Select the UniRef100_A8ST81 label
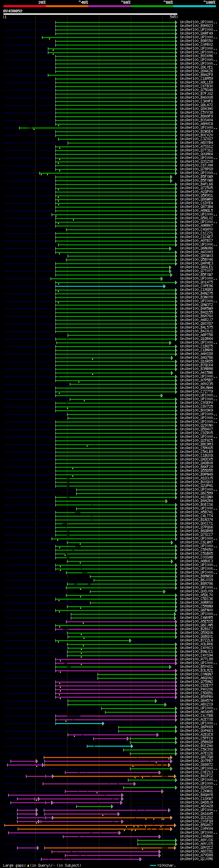This screenshot has height=868, width=219. click(x=196, y=851)
